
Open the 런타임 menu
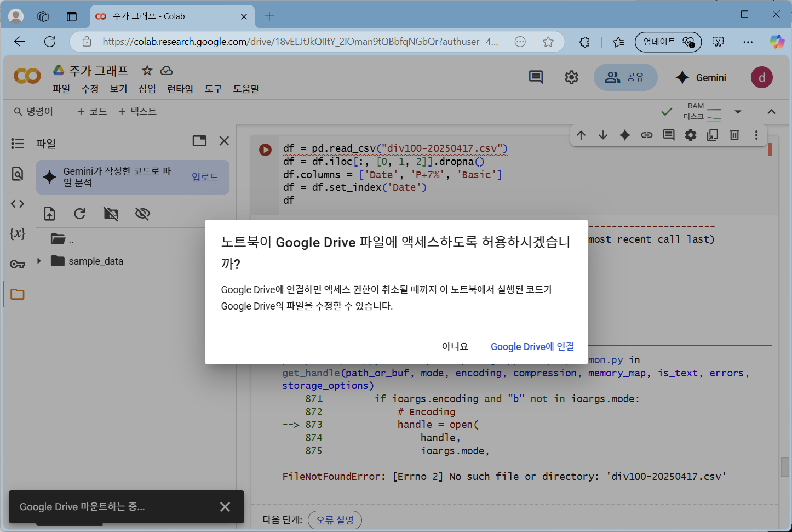click(x=180, y=89)
